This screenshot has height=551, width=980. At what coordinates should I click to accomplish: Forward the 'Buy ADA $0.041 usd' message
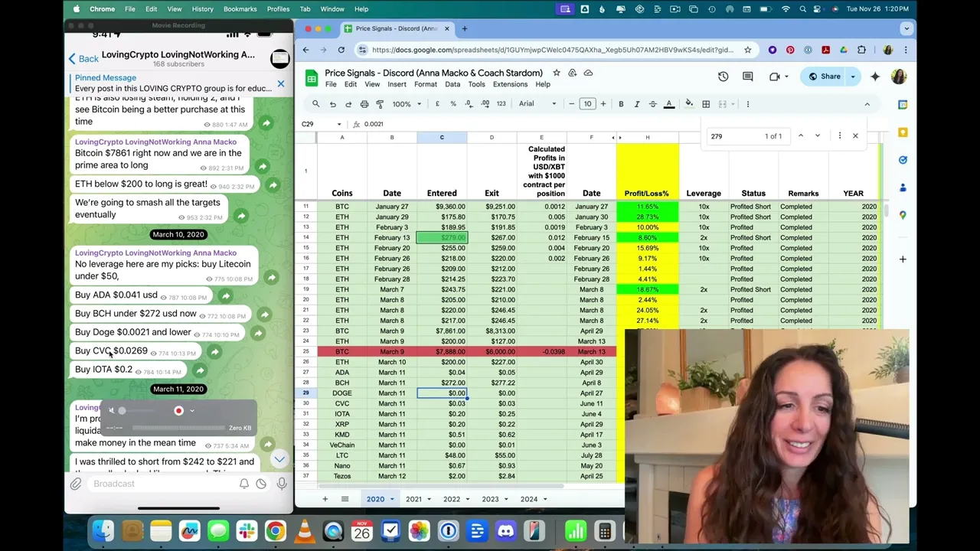click(225, 295)
